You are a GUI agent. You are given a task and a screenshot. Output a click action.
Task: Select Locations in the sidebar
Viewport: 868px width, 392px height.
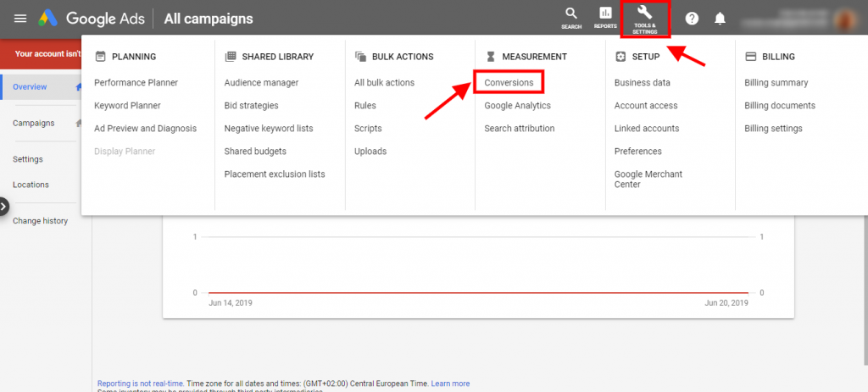[x=31, y=185]
